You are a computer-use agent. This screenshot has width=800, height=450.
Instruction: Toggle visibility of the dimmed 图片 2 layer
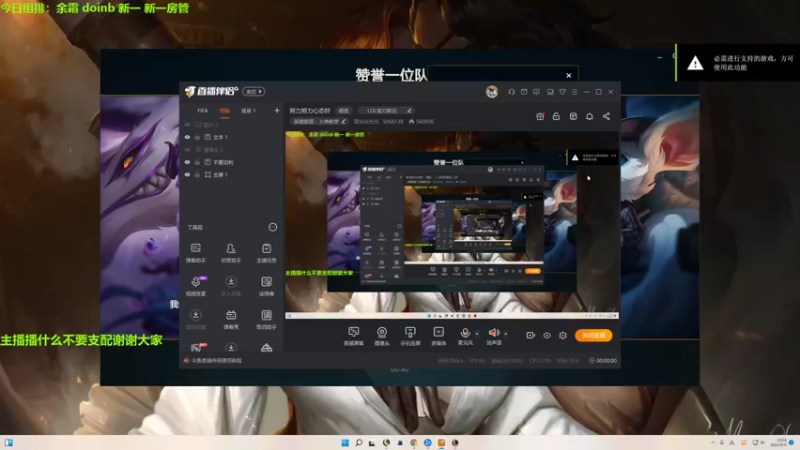[187, 125]
